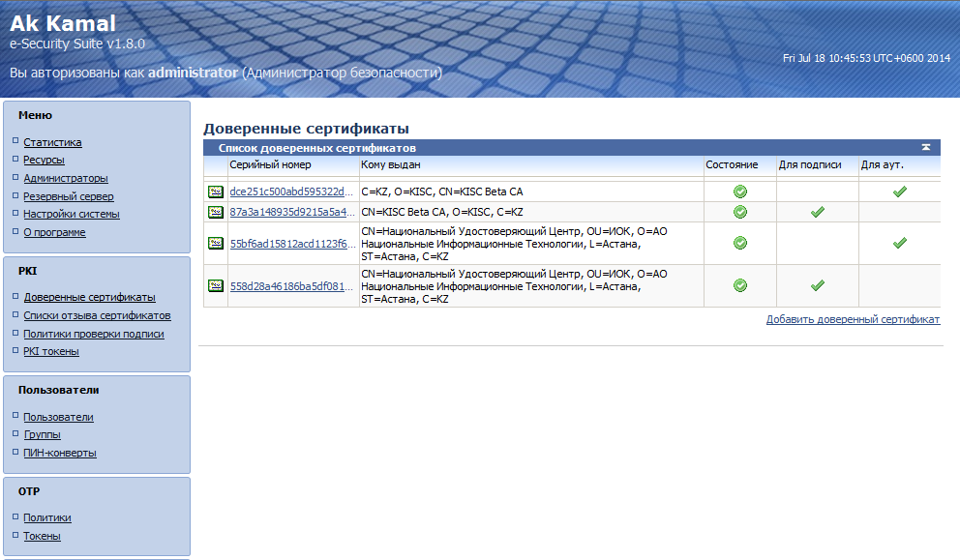Click authentication checkmark in dce251c500abd595322d row
Image resolution: width=960 pixels, height=560 pixels.
[x=899, y=192]
